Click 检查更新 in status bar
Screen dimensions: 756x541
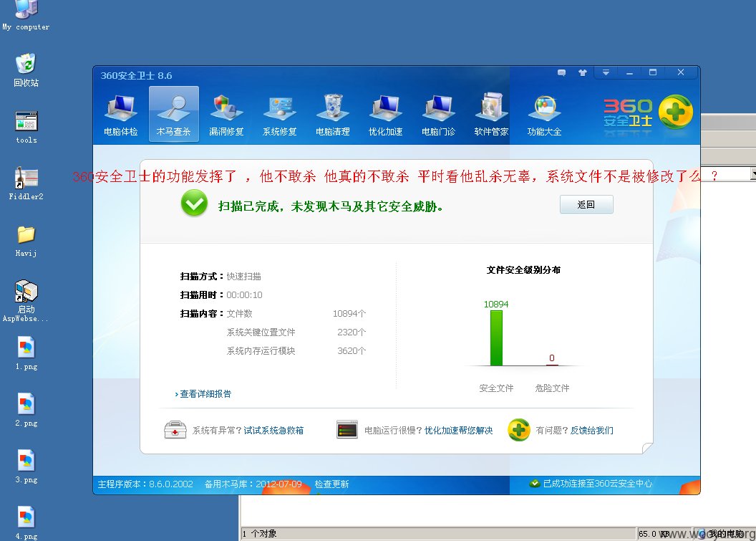[331, 484]
